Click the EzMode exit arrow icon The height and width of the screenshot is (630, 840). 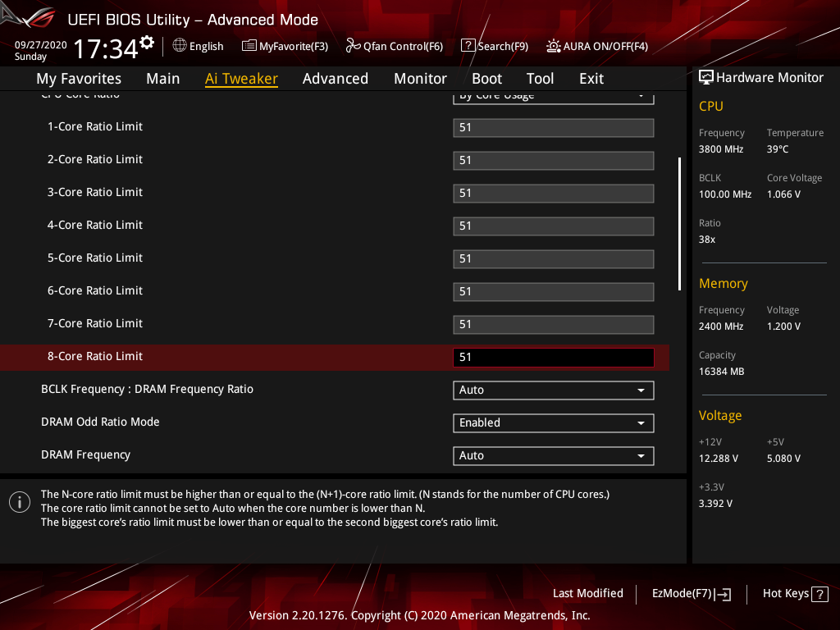pos(723,594)
